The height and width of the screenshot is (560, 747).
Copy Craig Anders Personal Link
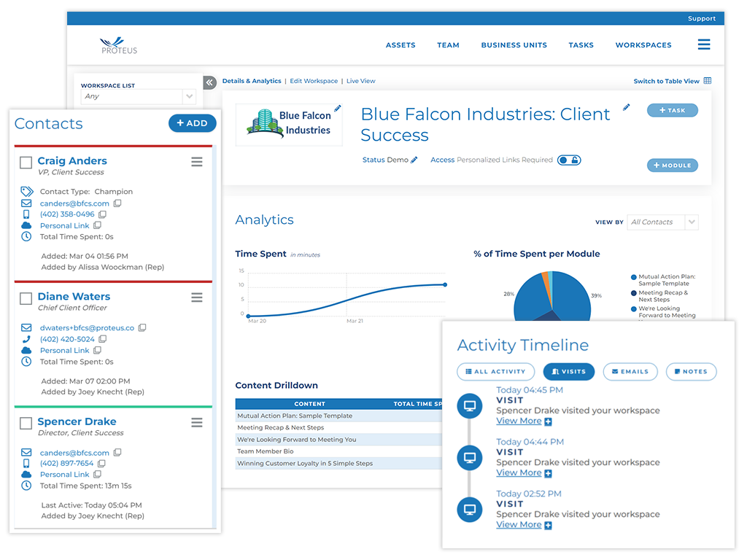click(97, 225)
